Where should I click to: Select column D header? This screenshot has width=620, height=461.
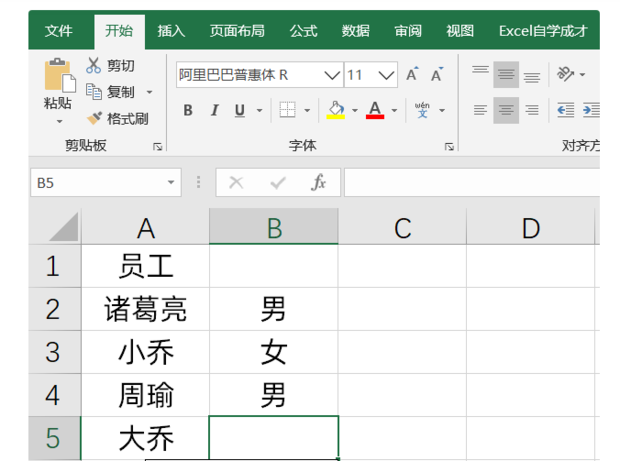click(x=531, y=227)
